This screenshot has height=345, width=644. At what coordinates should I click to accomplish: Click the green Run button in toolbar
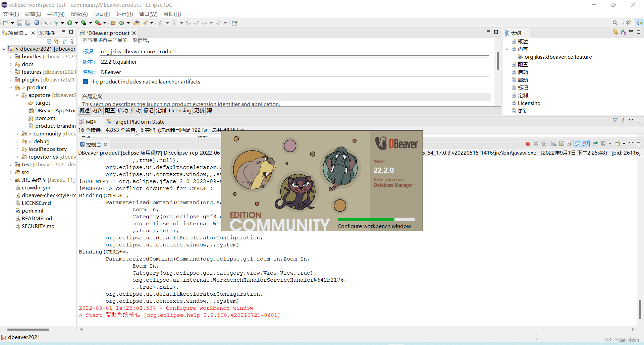[x=70, y=23]
